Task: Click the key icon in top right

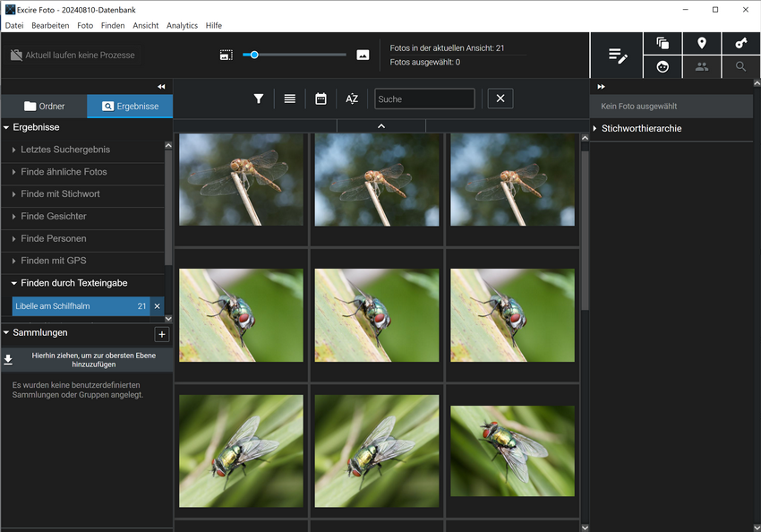Action: pos(740,43)
